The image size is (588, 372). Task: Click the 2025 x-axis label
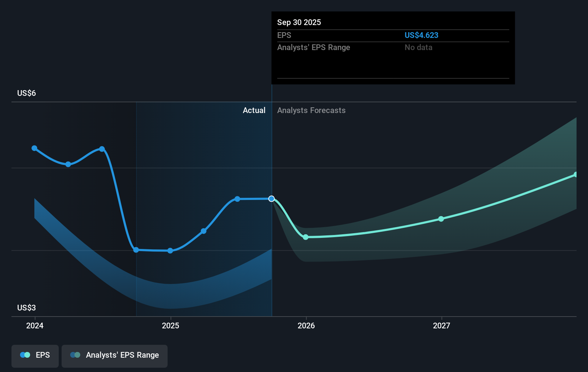pos(170,325)
